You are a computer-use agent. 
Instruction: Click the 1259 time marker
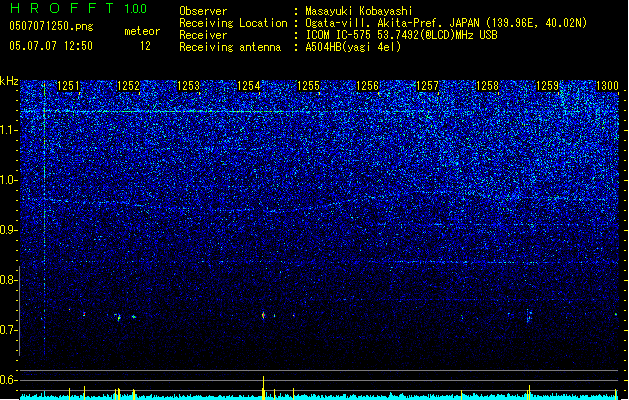point(548,86)
